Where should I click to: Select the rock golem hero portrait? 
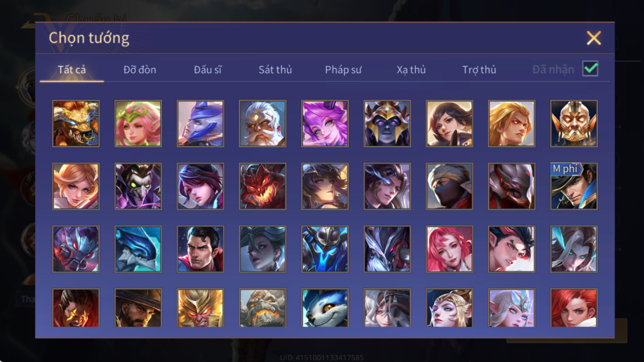262,308
